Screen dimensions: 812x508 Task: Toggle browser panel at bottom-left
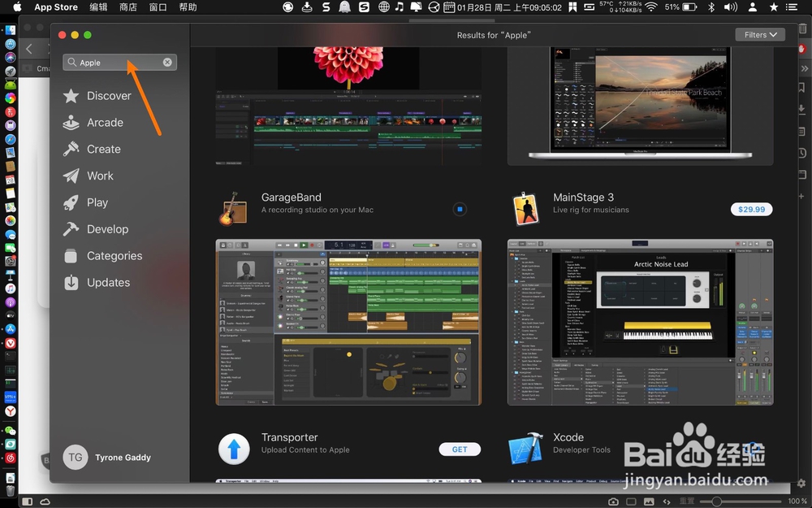[28, 501]
